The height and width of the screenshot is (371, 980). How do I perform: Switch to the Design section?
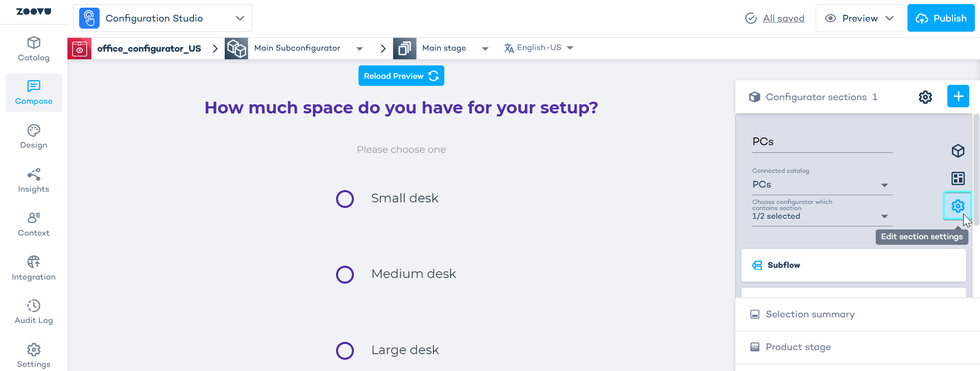(x=34, y=137)
